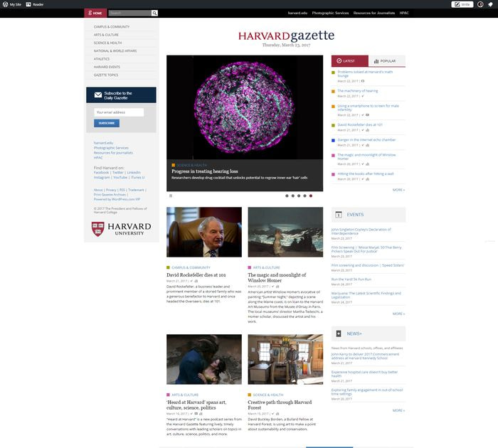This screenshot has height=448, width=498.
Task: Open the WordPress Reader
Action: point(35,4)
